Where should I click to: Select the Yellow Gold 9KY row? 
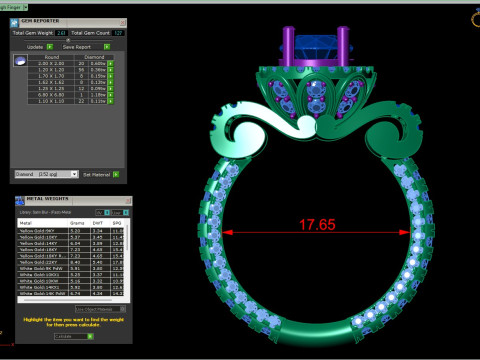click(71, 231)
